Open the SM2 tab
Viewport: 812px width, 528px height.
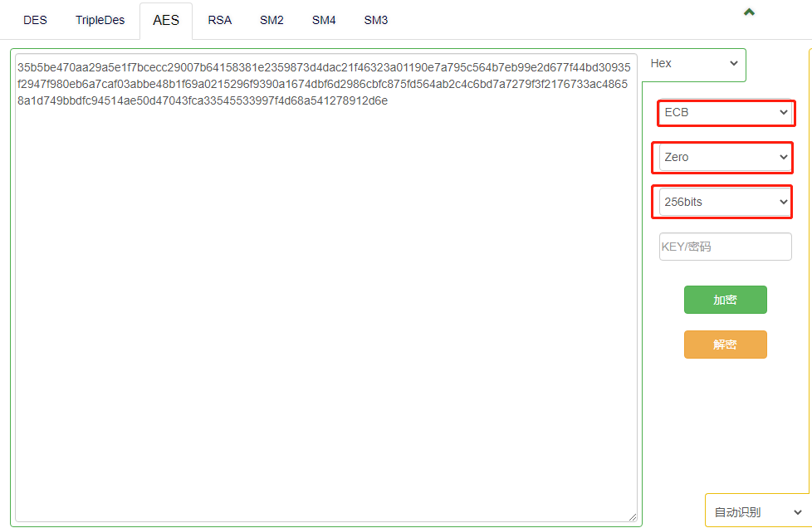point(271,20)
